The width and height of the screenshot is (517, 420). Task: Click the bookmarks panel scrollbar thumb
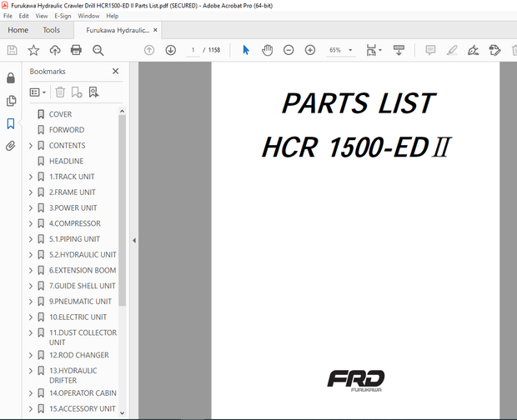tap(122, 210)
